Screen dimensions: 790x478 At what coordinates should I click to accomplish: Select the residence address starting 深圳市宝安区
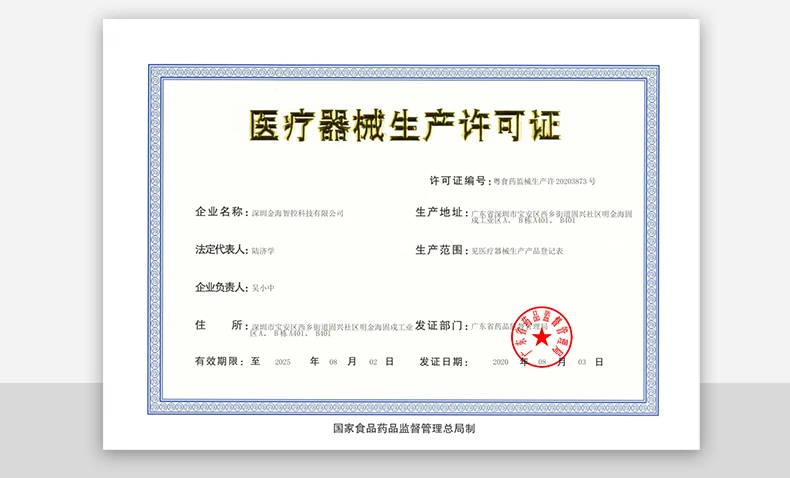click(x=332, y=330)
